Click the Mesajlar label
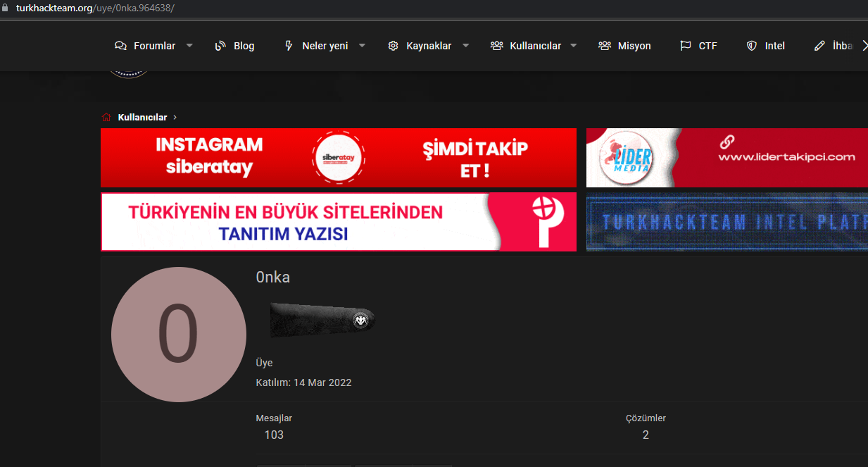This screenshot has height=467, width=868. pos(274,418)
